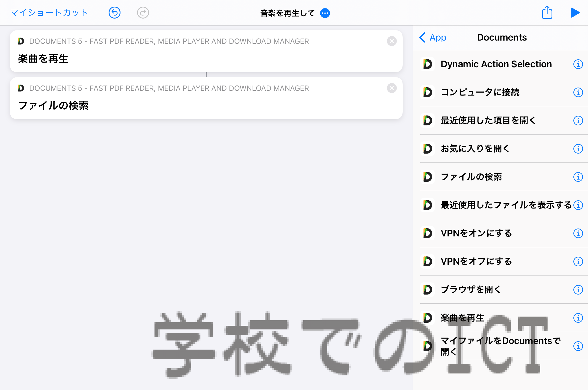Image resolution: width=588 pixels, height=390 pixels.
Task: Tap Documents icon beside VPNをオフにする
Action: pyautogui.click(x=427, y=261)
